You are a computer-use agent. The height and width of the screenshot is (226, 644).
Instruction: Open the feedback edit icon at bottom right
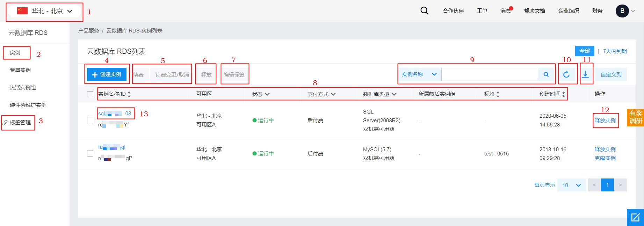[x=635, y=217]
